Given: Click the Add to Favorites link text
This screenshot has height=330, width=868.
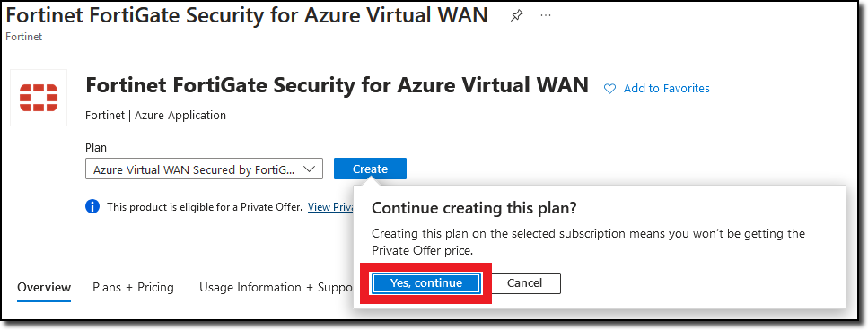Looking at the screenshot, I should [667, 89].
